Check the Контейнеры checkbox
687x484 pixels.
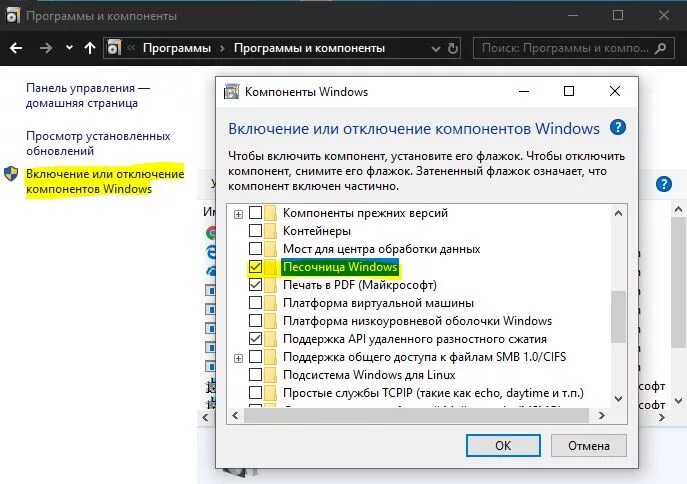(x=255, y=230)
